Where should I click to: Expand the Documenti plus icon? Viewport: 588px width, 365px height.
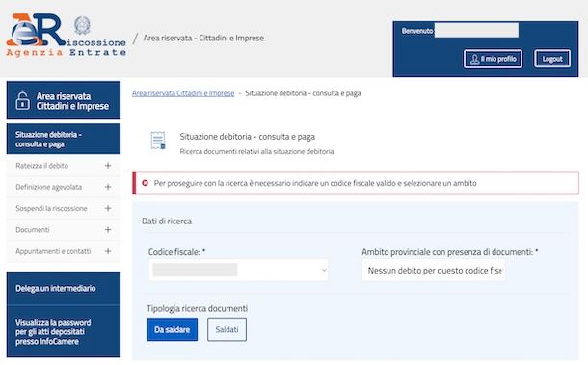coord(108,230)
